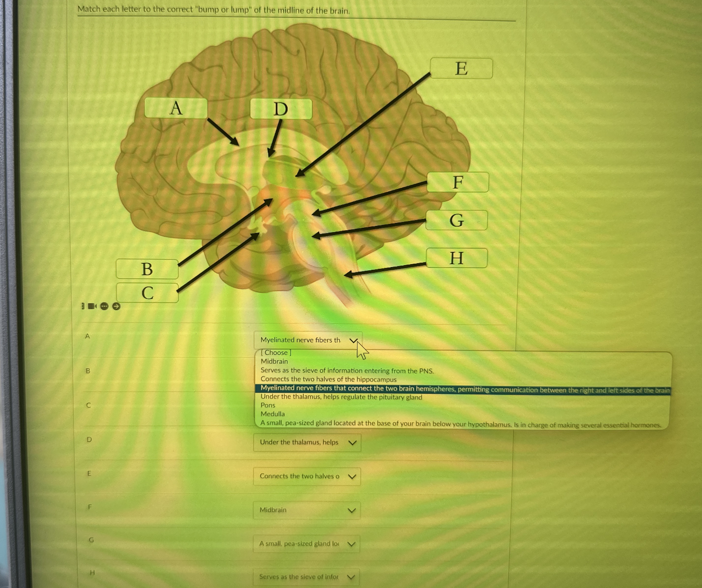Open the dropdown for letter G
Image resolution: width=702 pixels, height=588 pixels.
(306, 544)
